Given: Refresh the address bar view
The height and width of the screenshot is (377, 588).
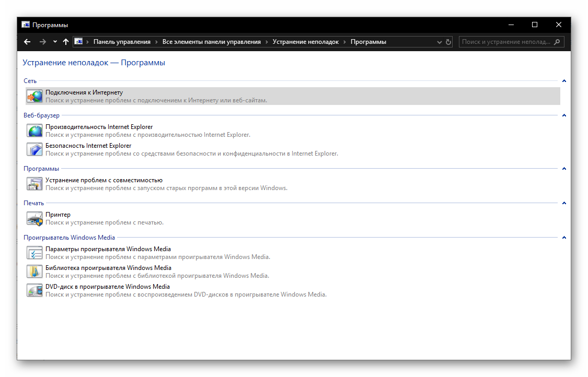Looking at the screenshot, I should pos(448,42).
